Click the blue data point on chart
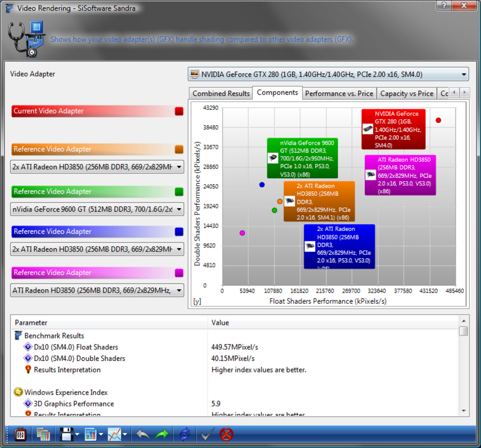This screenshot has width=481, height=448. 262,184
